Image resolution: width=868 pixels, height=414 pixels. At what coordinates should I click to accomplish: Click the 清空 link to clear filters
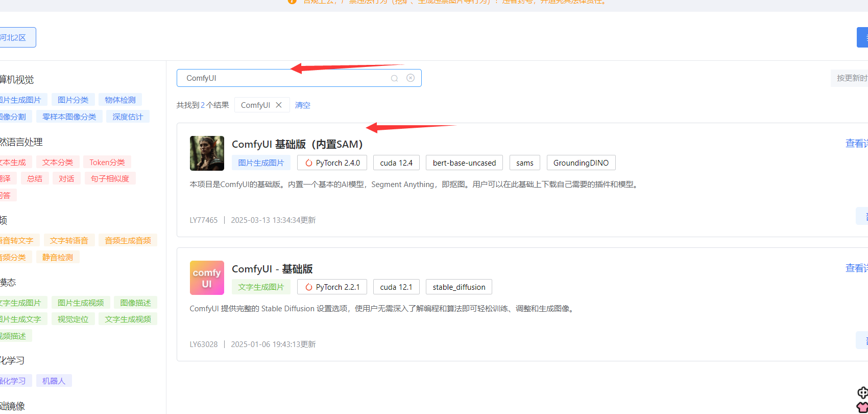[303, 105]
